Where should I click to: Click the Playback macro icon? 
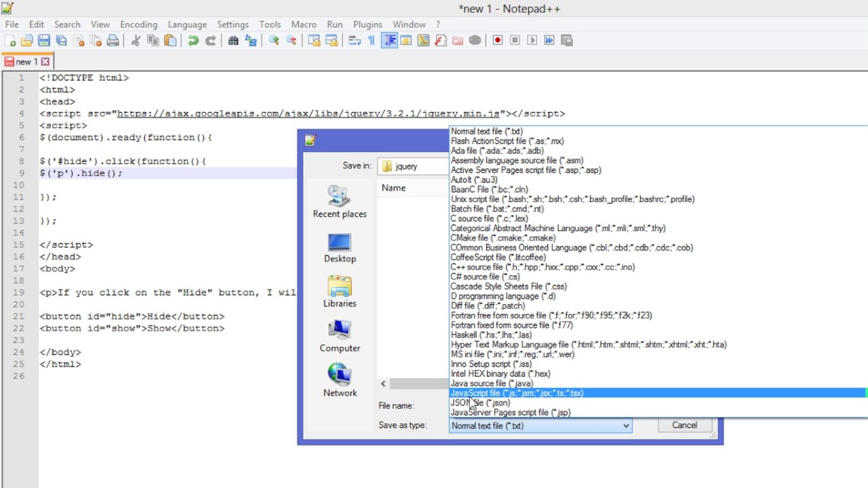click(532, 41)
